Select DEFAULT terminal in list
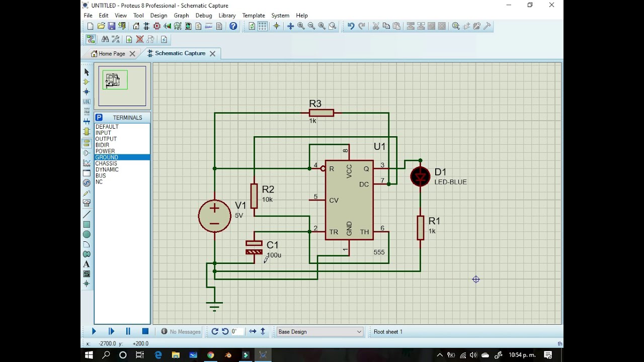644x362 pixels. click(122, 127)
